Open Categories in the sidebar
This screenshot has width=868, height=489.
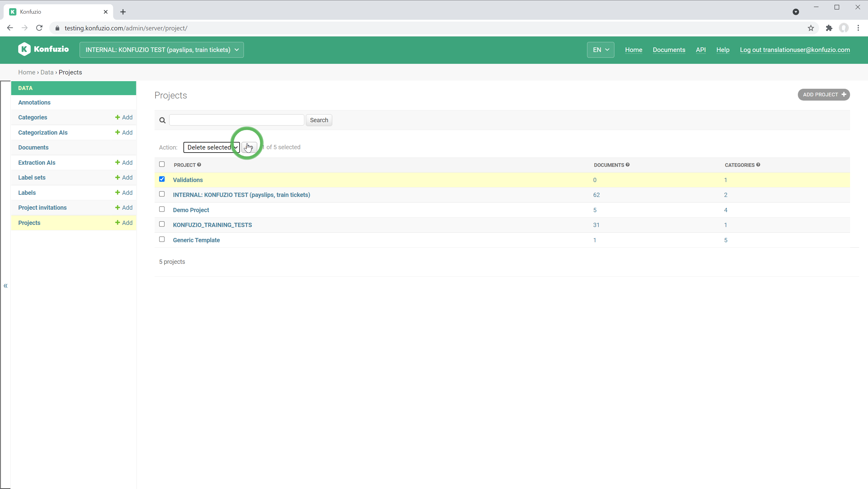(x=33, y=117)
